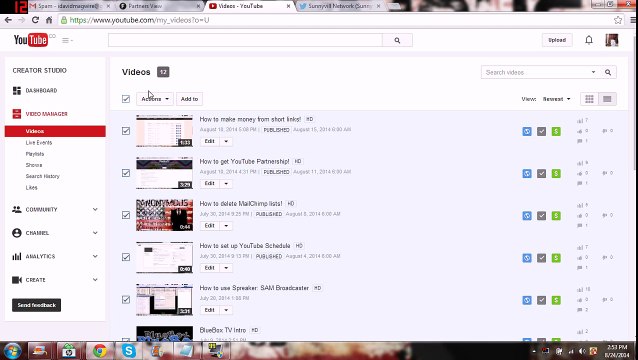Image resolution: width=638 pixels, height=360 pixels.
Task: Click the YouTube logo
Action: point(31,40)
